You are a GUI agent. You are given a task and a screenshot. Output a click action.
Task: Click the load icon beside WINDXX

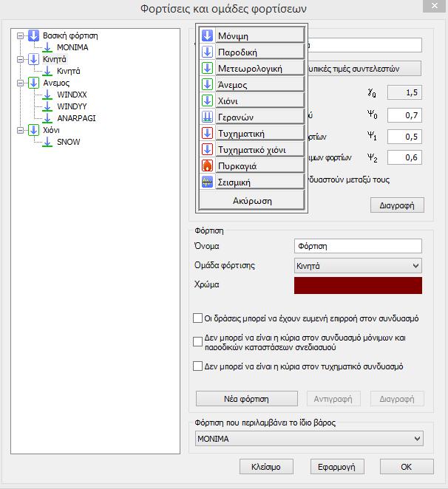click(x=47, y=95)
